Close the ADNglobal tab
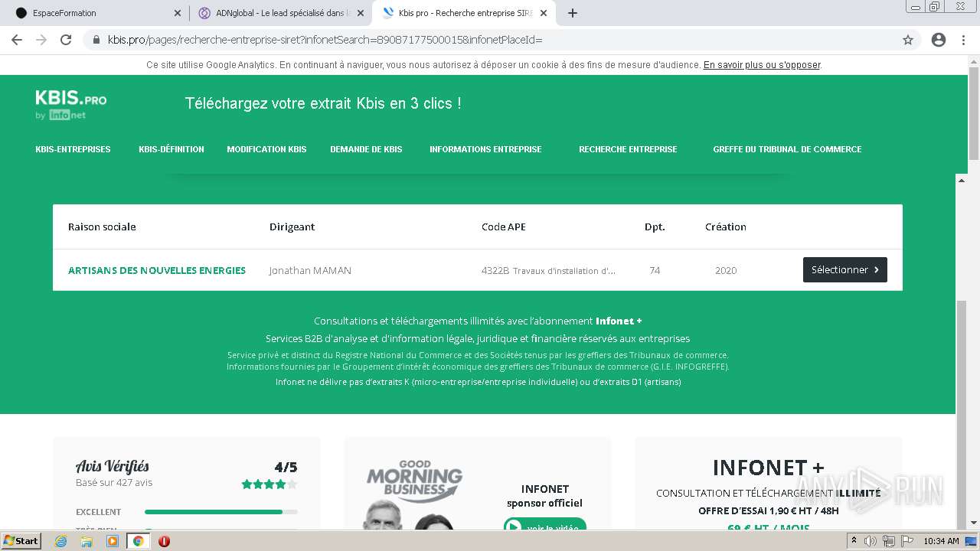This screenshot has height=551, width=980. click(360, 13)
